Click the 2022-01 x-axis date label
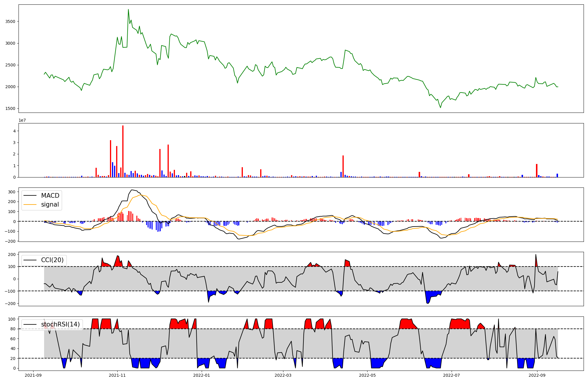 (202, 375)
